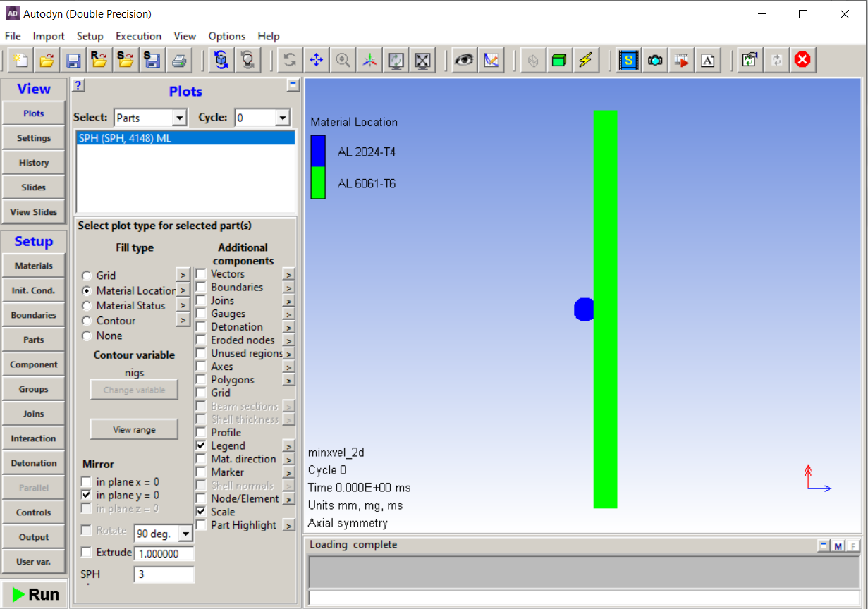Viewport: 868px width, 609px height.
Task: Open the Controls setup panel
Action: [x=34, y=512]
